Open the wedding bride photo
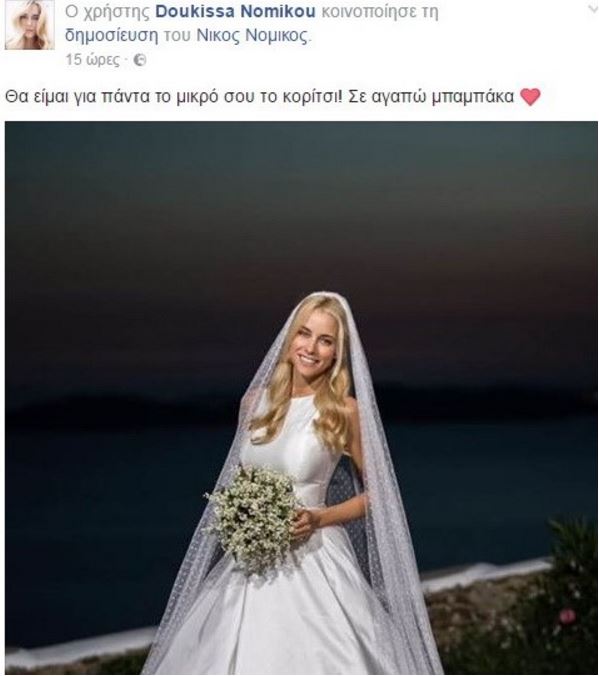The height and width of the screenshot is (676, 599). click(x=301, y=398)
